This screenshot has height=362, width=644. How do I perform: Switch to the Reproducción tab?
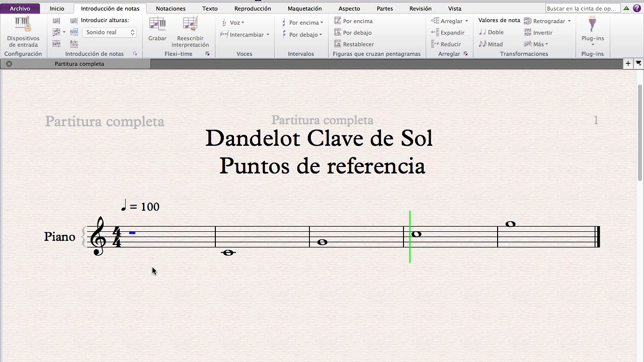[253, 9]
